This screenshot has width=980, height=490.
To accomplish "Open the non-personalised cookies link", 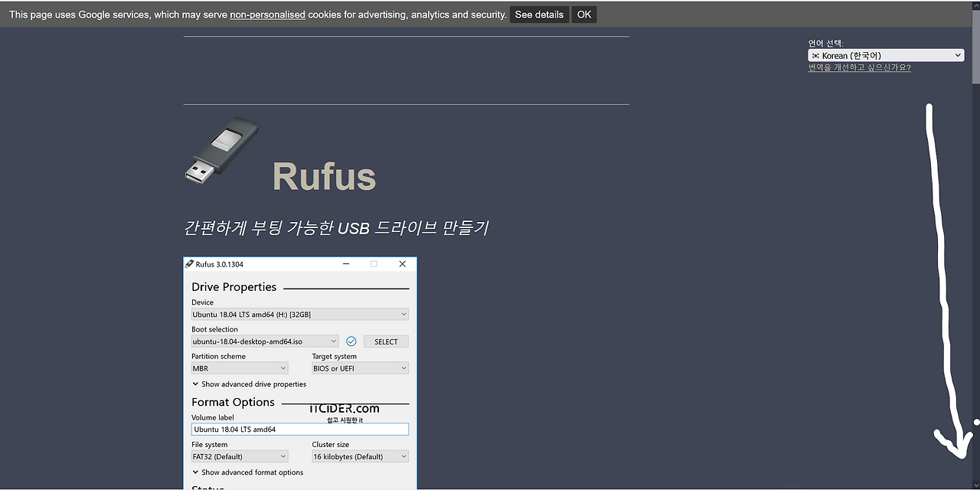I will point(267,14).
